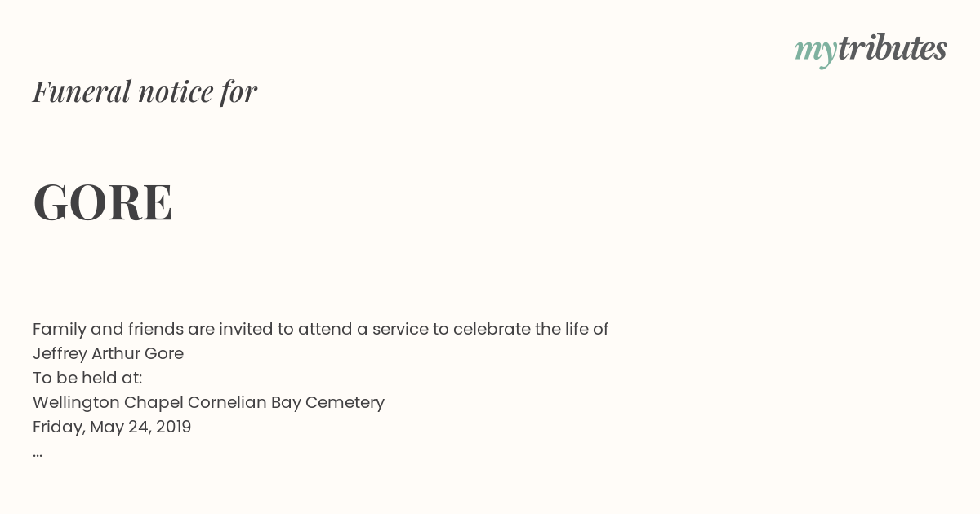Select the name Jeffrey Arthur Gore
980x514 pixels.
[108, 354]
